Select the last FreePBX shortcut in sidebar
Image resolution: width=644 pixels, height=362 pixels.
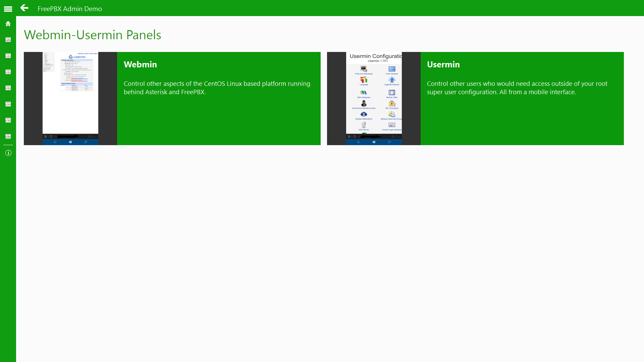coord(8,136)
